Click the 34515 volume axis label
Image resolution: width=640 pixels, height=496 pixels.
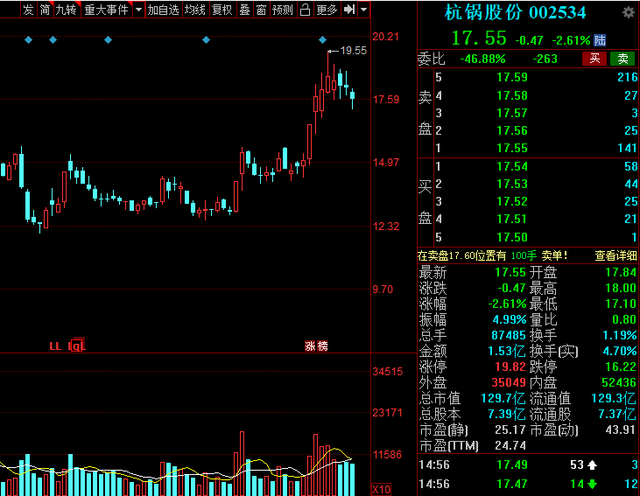pyautogui.click(x=387, y=371)
